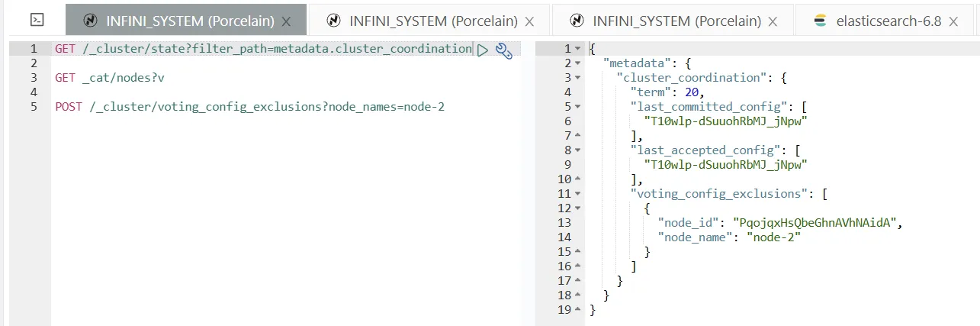The image size is (980, 326).
Task: Click the empty line 2 in the request editor
Action: [286, 63]
